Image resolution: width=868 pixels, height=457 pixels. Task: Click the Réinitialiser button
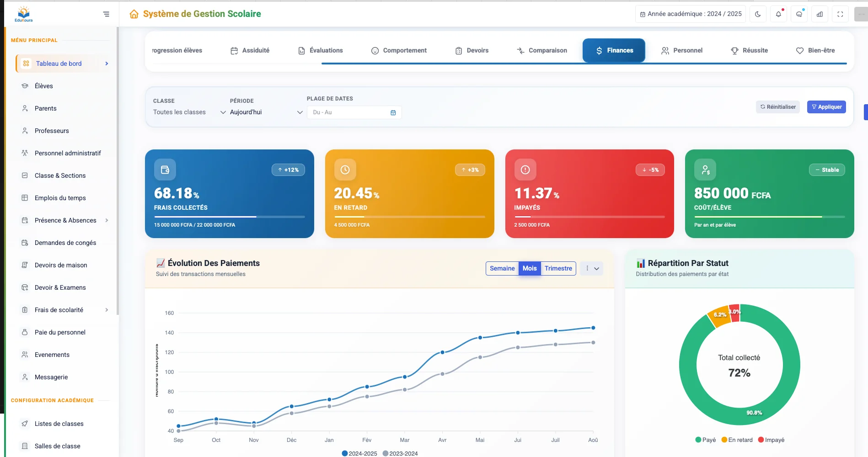777,107
